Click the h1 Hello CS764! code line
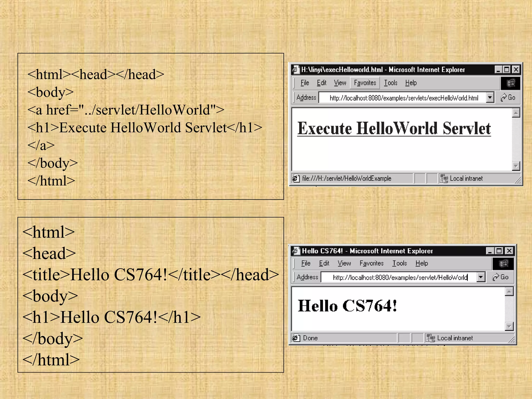Image resolution: width=532 pixels, height=399 pixels. [112, 318]
